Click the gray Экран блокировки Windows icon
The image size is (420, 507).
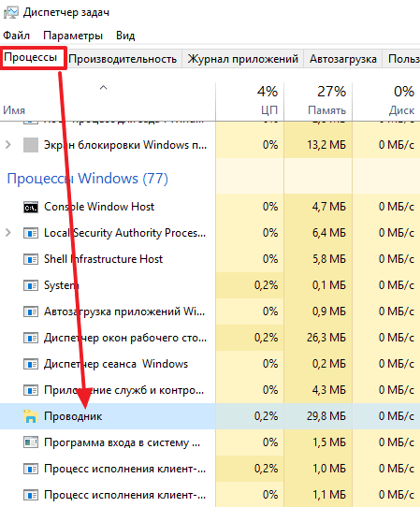(x=31, y=145)
